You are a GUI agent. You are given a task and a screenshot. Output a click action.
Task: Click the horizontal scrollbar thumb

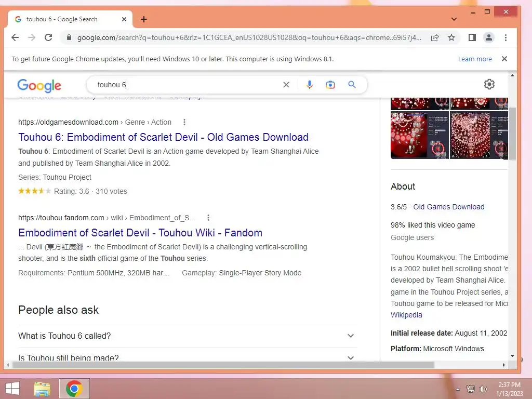pyautogui.click(x=223, y=365)
